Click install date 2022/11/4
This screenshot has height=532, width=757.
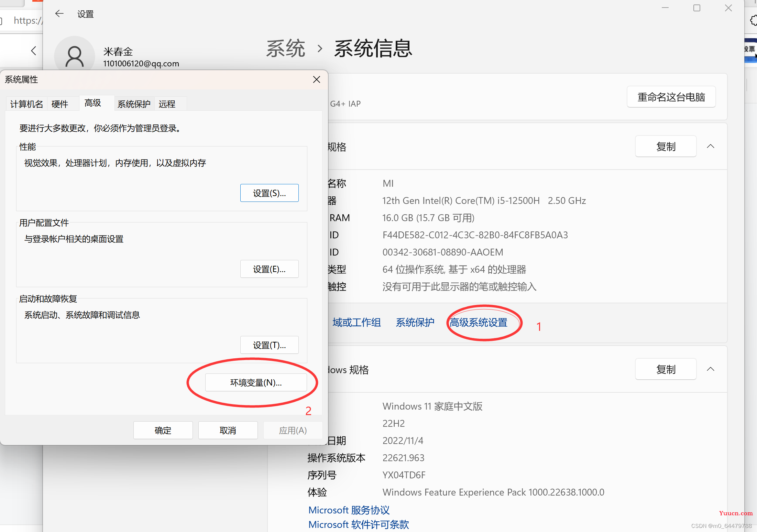(403, 441)
